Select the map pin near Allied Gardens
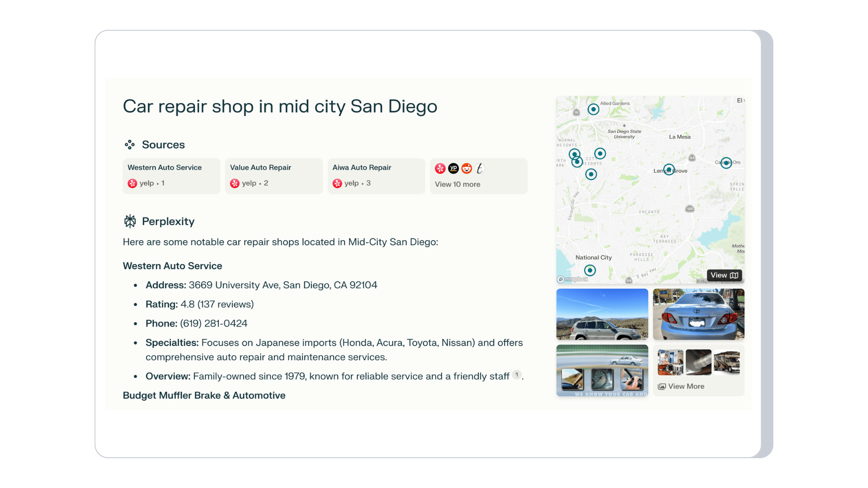 pos(593,109)
